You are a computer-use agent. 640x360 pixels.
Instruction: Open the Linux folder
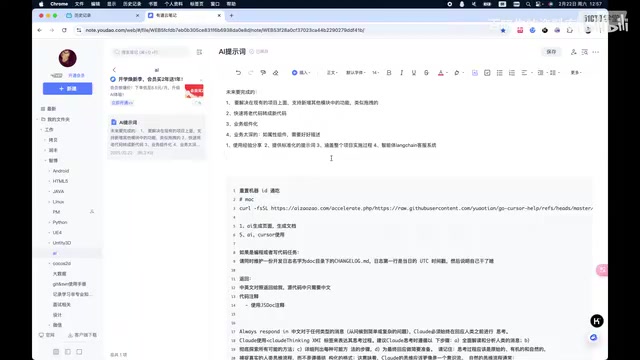click(x=58, y=202)
